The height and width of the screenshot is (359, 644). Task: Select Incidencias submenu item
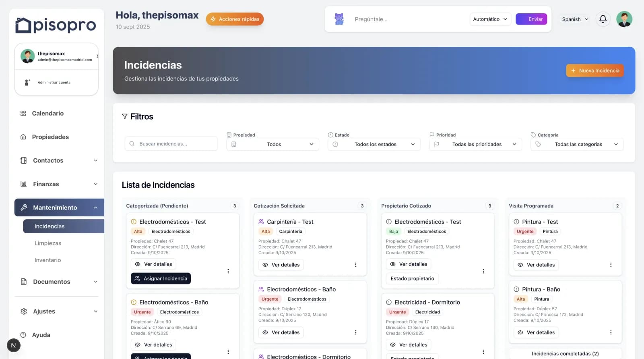(64, 226)
